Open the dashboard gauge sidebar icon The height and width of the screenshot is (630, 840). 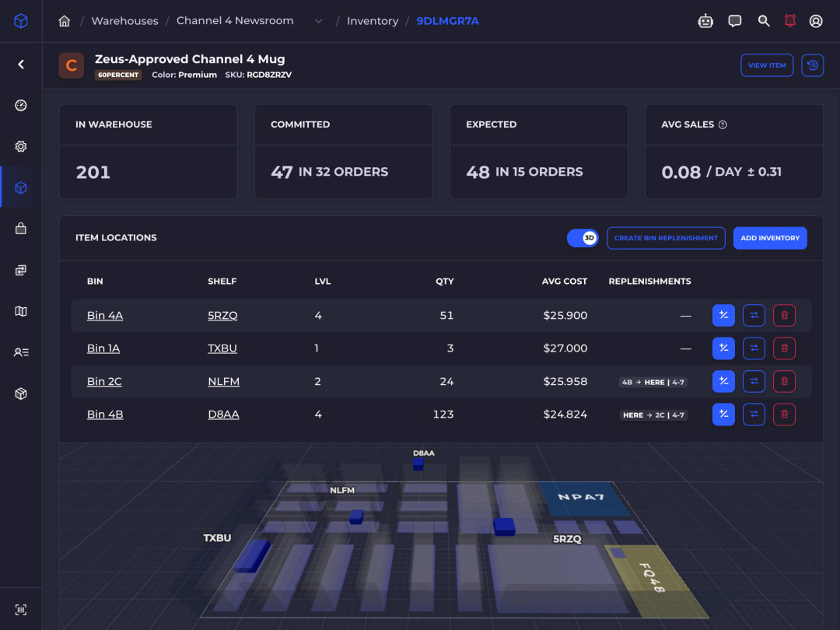point(21,105)
